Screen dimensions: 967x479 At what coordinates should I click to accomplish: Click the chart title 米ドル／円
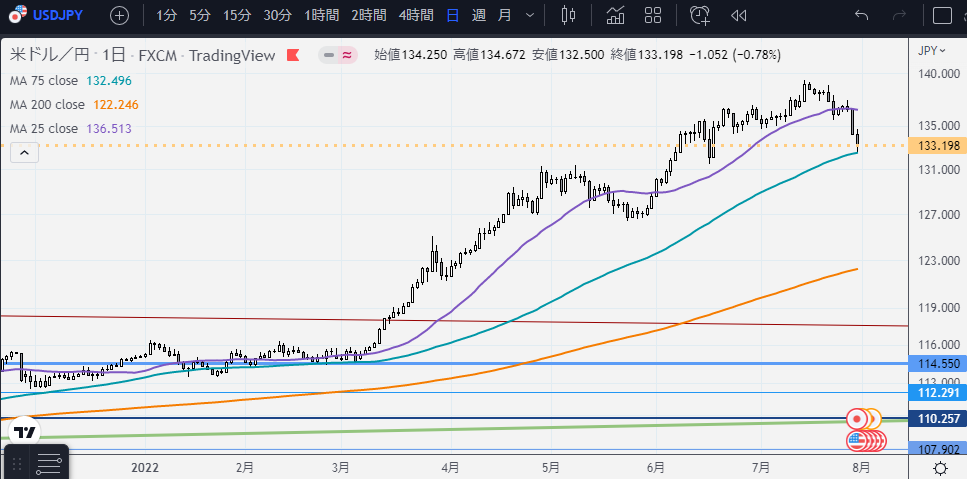pyautogui.click(x=49, y=55)
